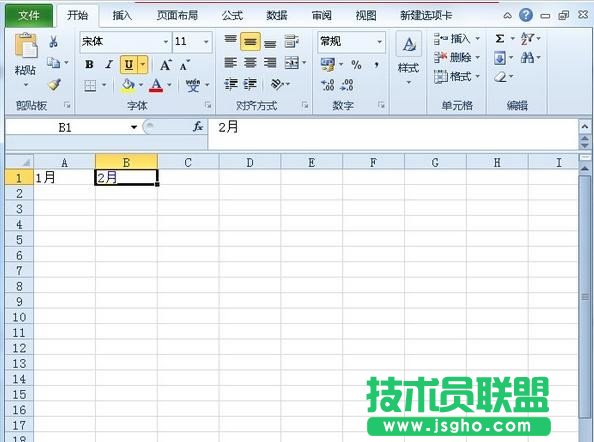Apply cell borders icon
594x442 pixels.
click(x=90, y=86)
